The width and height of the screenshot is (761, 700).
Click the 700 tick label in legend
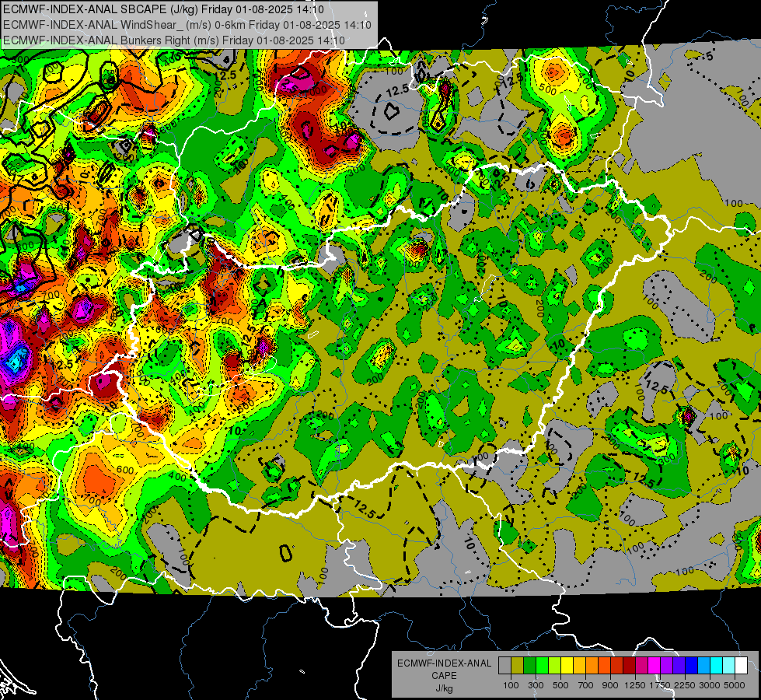[586, 685]
